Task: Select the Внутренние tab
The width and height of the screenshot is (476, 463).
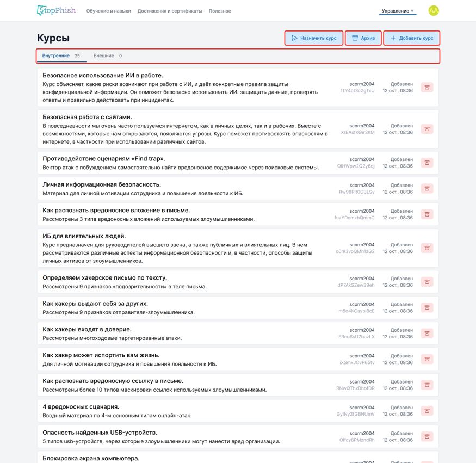Action: coord(61,56)
